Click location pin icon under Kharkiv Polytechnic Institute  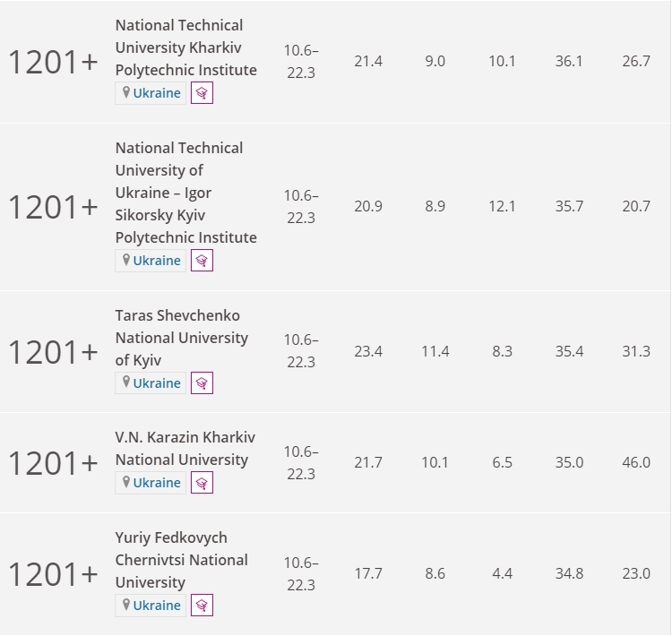click(x=126, y=92)
